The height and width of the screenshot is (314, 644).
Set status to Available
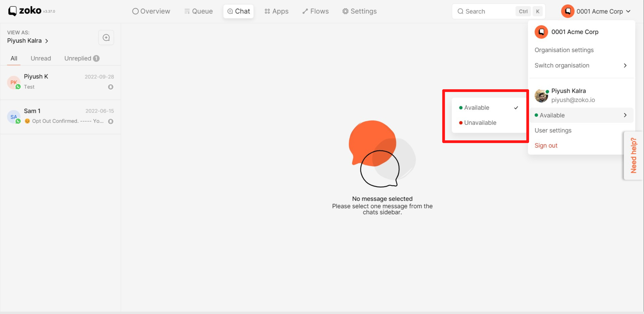click(x=489, y=108)
